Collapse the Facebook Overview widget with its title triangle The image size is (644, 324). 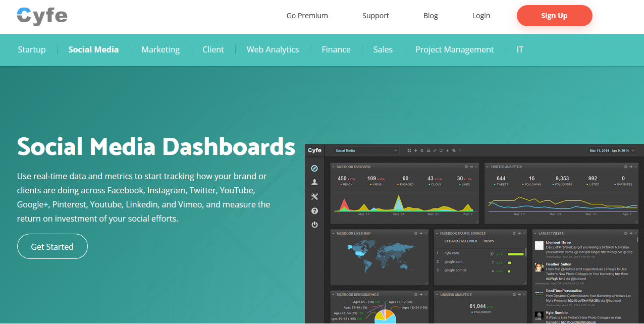[x=333, y=167]
